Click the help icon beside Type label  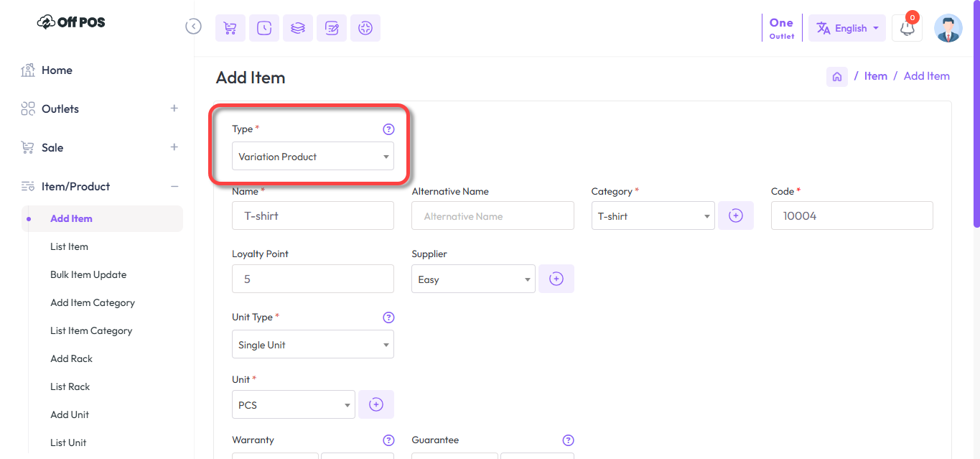click(x=388, y=129)
